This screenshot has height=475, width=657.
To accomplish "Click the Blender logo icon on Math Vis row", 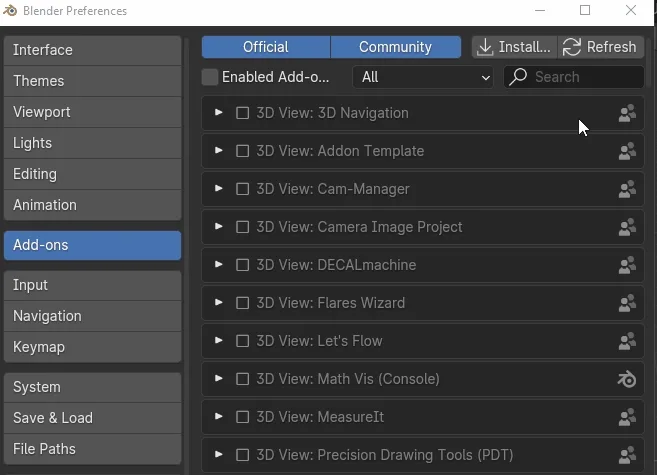I will [x=627, y=379].
